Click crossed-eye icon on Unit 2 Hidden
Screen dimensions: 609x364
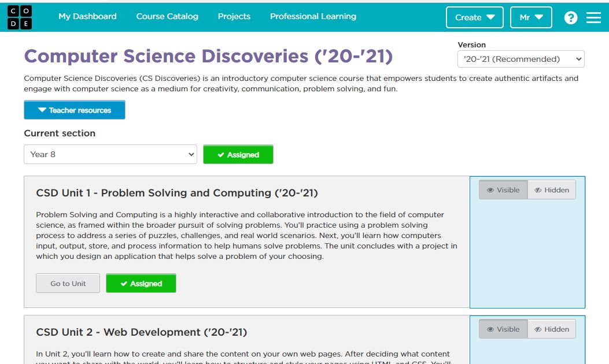[538, 329]
